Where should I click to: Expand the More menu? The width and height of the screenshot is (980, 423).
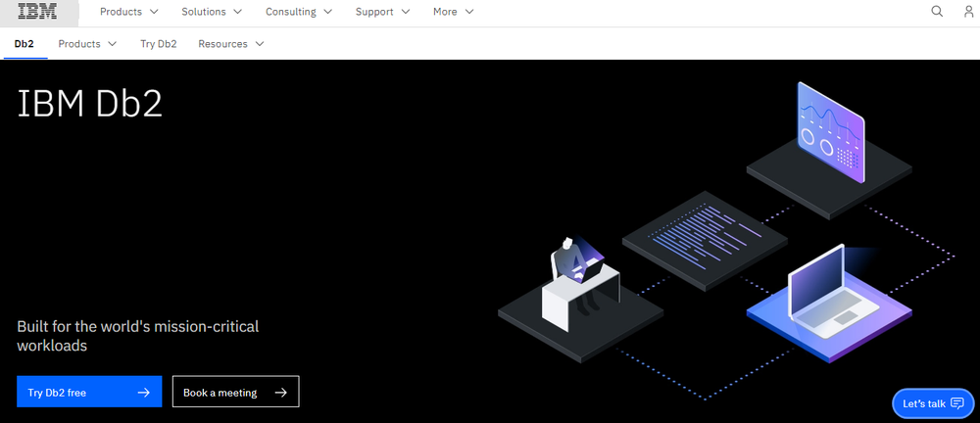[453, 11]
